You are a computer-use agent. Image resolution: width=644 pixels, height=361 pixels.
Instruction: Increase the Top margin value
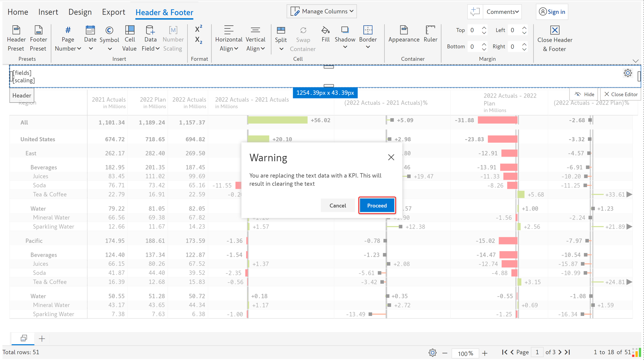pos(484,28)
